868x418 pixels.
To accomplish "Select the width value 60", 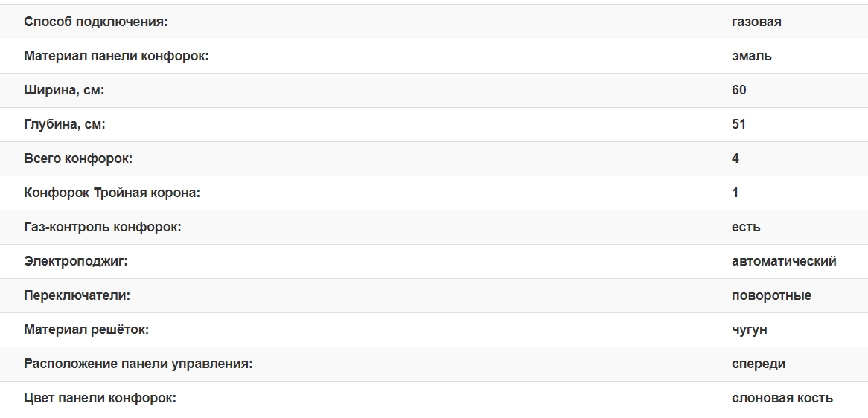I will click(x=739, y=90).
